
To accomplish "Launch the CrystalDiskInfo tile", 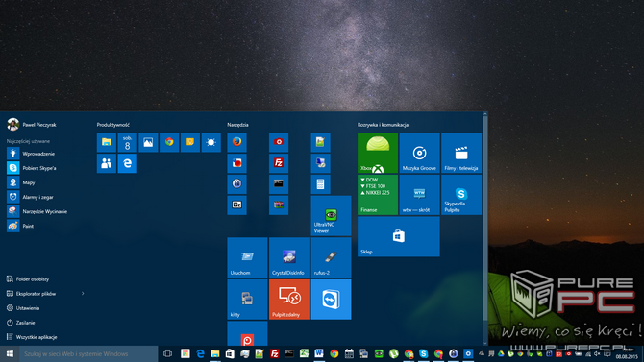I will point(289,257).
